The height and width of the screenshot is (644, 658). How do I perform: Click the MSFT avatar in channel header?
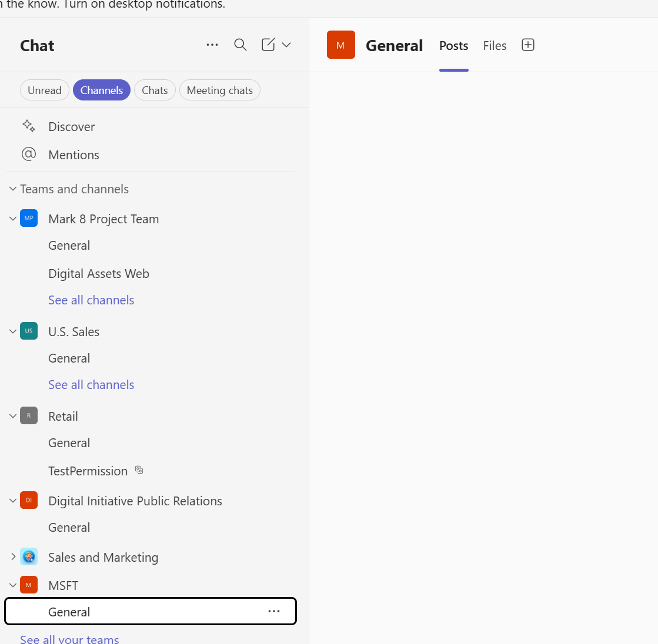[340, 45]
